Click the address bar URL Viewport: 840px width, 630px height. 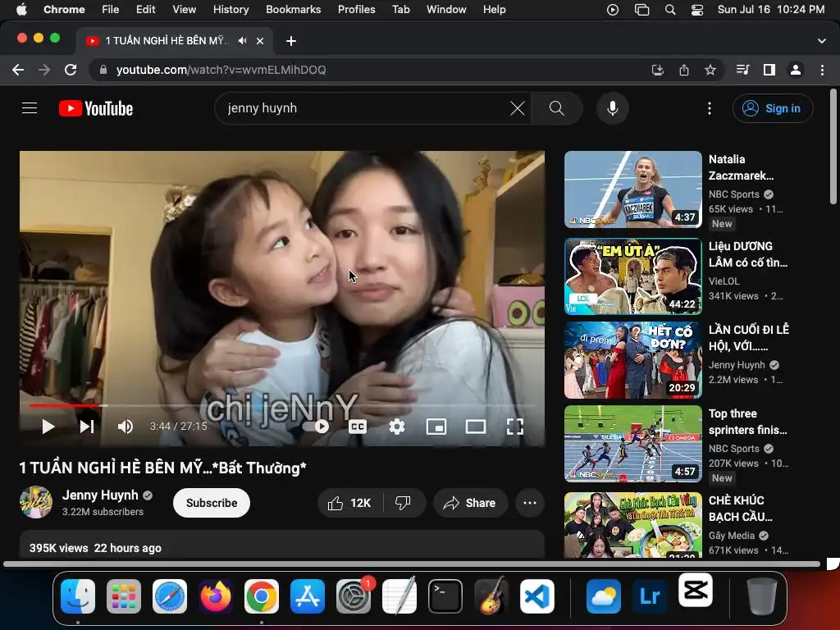(x=221, y=70)
